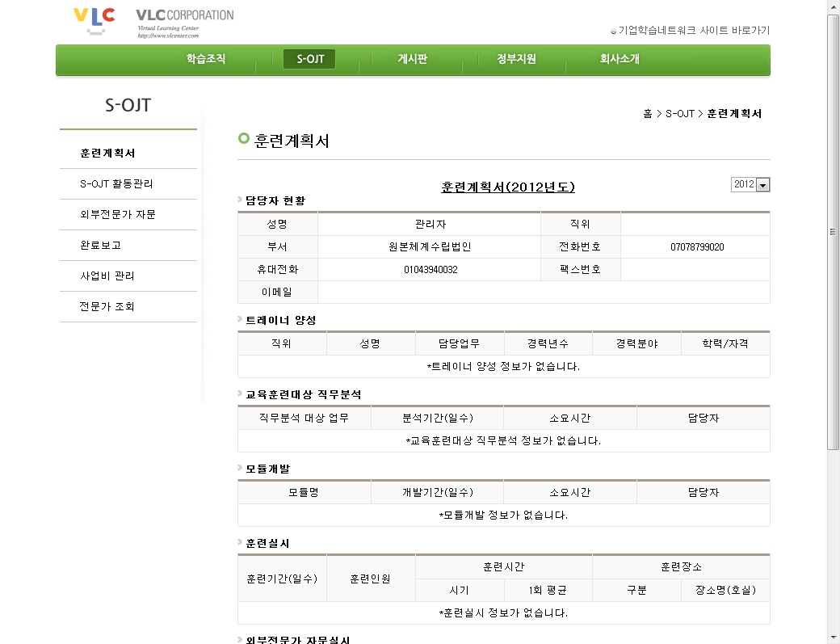The height and width of the screenshot is (644, 840).
Task: Click the green circle icon beside 훈련계획서
Action: click(x=244, y=138)
